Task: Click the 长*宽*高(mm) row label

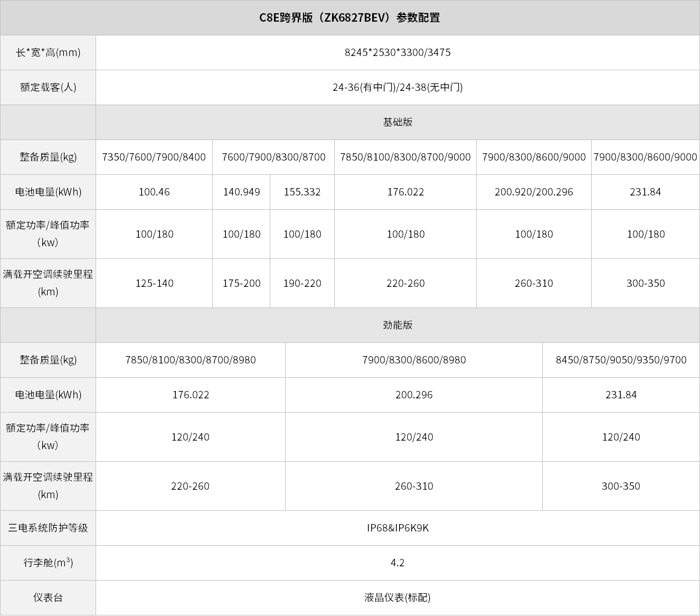Action: pos(48,52)
